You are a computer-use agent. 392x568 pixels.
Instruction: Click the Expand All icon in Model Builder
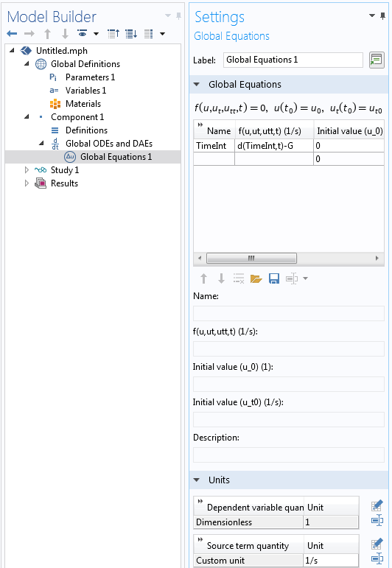point(131,34)
